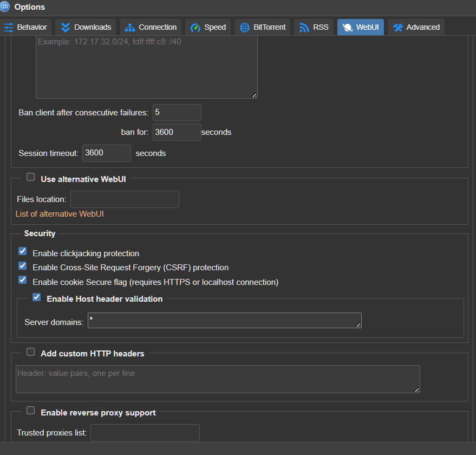Click the qBittorrent logo icon in title bar
476x455 pixels.
click(x=5, y=7)
